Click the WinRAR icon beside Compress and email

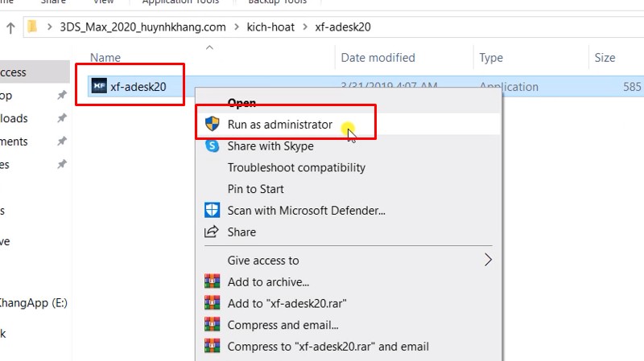tap(213, 326)
